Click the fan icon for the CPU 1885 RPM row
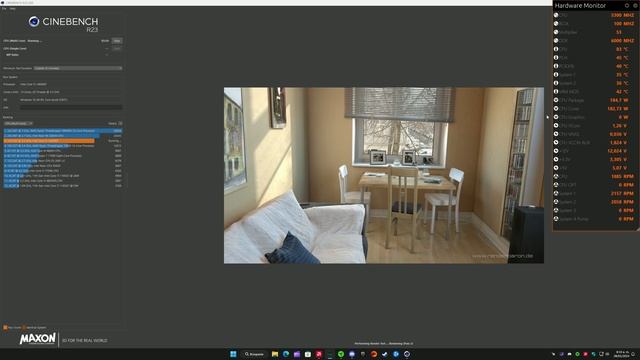Viewport: 640px width, 360px height. click(x=556, y=176)
